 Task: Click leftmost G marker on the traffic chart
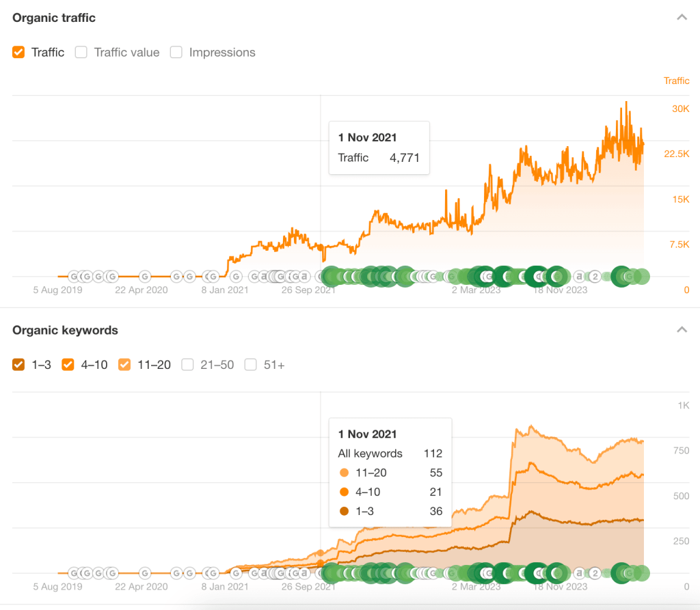(x=74, y=277)
